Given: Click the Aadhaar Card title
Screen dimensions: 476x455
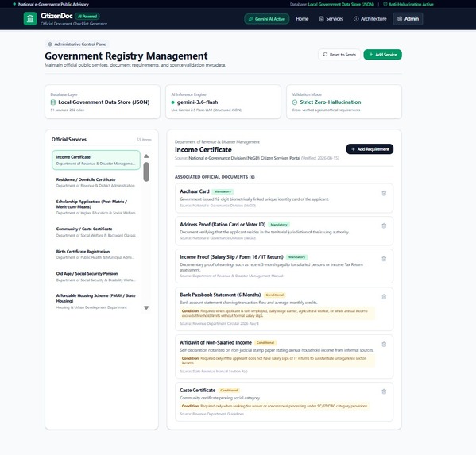Looking at the screenshot, I should pyautogui.click(x=194, y=191).
